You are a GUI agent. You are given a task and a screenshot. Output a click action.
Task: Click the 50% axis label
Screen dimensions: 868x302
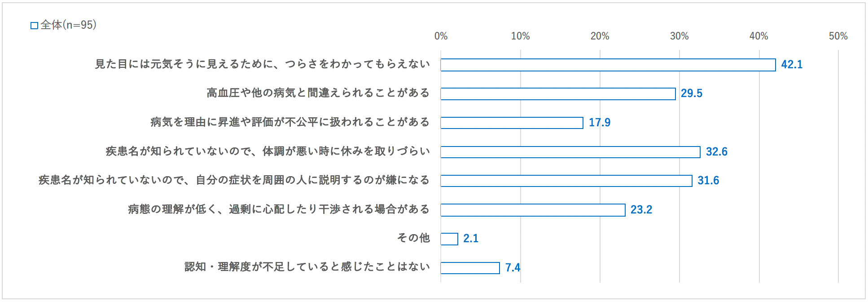coord(838,36)
